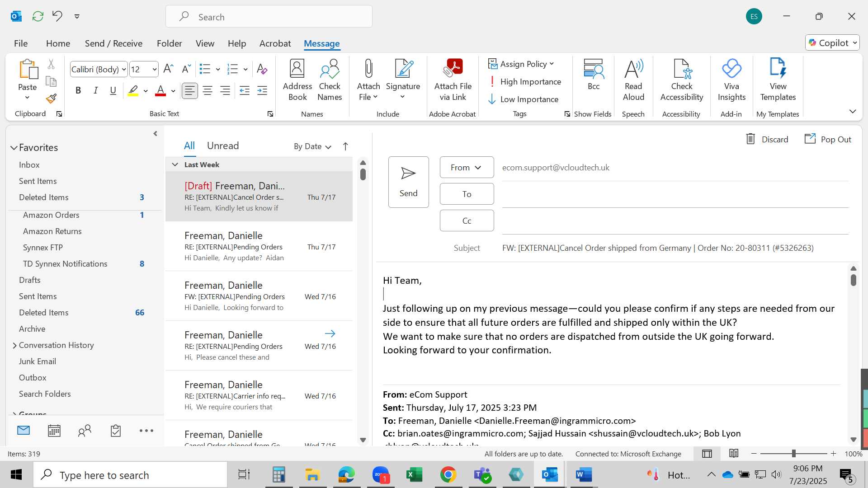868x488 pixels.
Task: Start Read Aloud speech
Action: point(633,80)
